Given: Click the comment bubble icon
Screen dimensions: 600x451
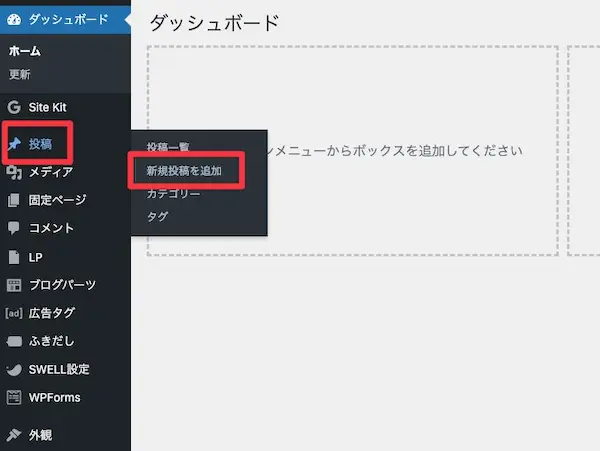Looking at the screenshot, I should [x=14, y=228].
